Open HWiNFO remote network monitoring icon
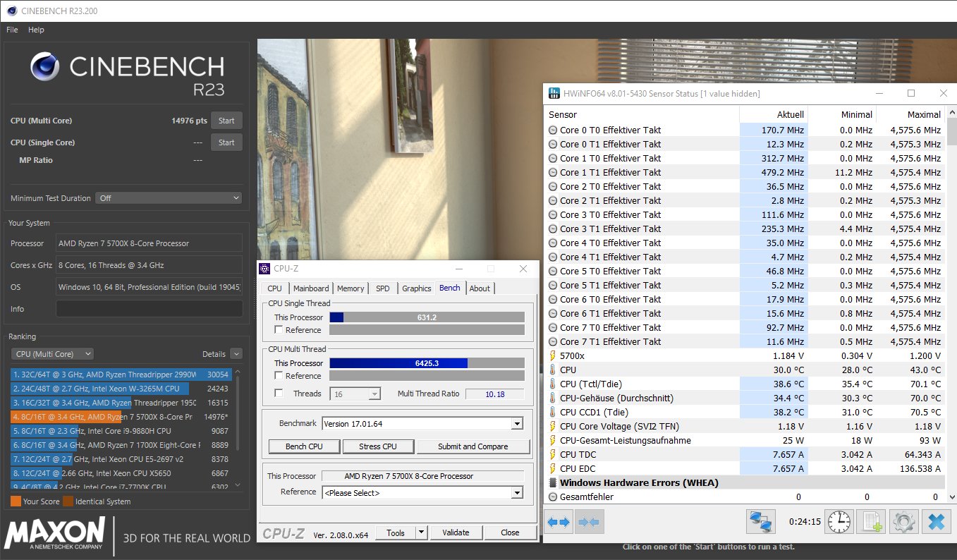The height and width of the screenshot is (560, 957). (x=761, y=522)
